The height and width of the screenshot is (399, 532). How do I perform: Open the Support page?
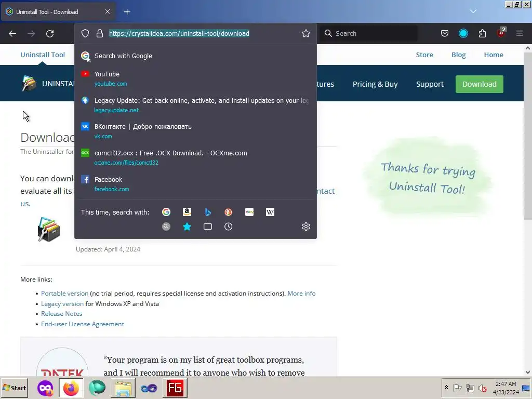pyautogui.click(x=430, y=84)
